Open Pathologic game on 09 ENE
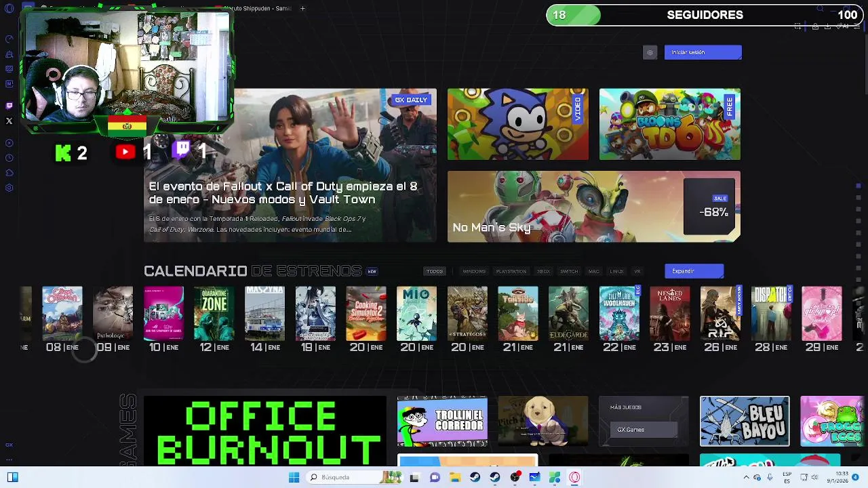 113,314
